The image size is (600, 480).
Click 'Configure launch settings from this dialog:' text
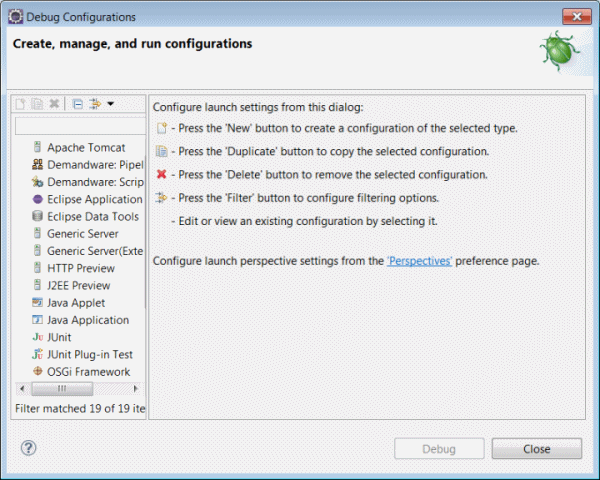click(x=258, y=107)
